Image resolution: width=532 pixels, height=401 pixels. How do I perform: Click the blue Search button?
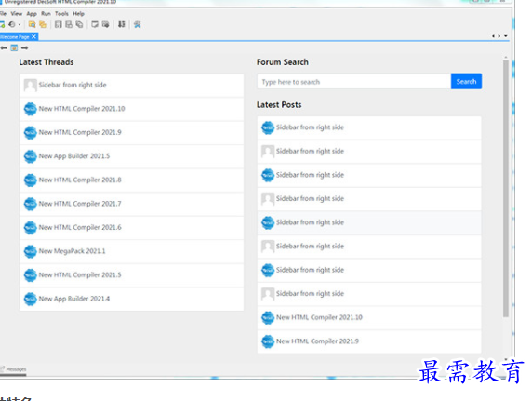(466, 82)
